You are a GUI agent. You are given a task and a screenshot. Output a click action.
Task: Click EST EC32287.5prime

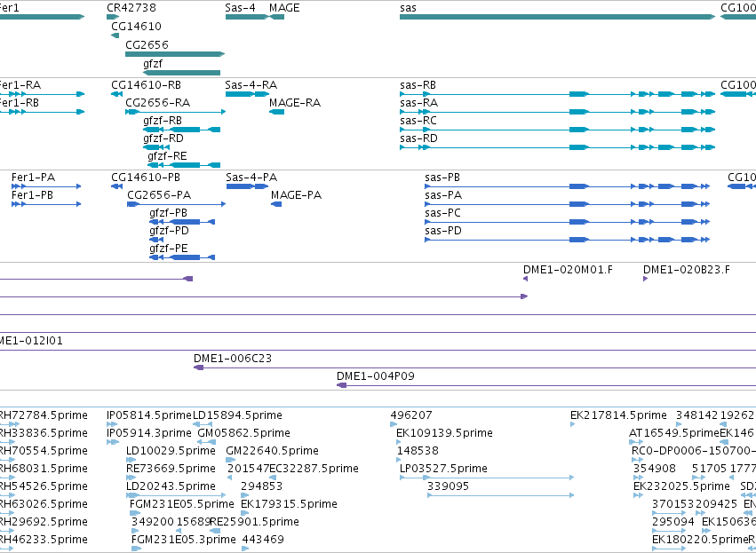coord(272,478)
